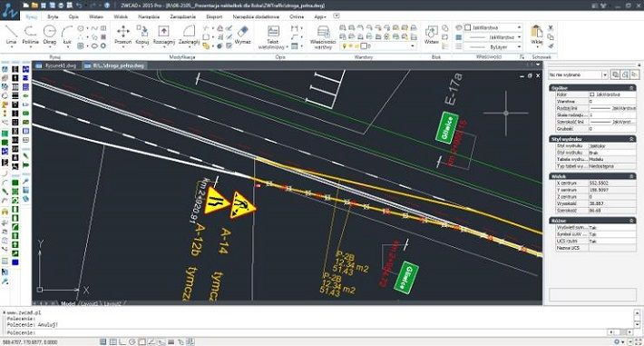
Task: Choose the Okrąg circle tool
Action: point(50,35)
